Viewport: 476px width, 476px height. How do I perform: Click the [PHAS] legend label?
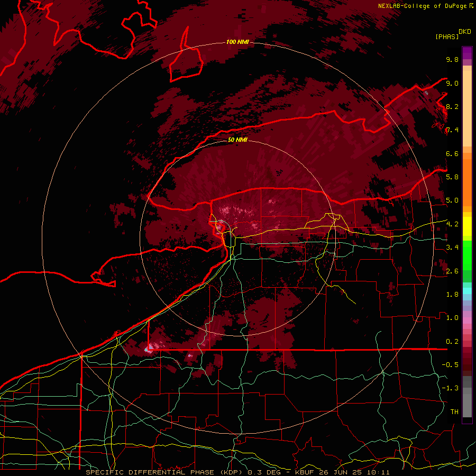coord(447,36)
